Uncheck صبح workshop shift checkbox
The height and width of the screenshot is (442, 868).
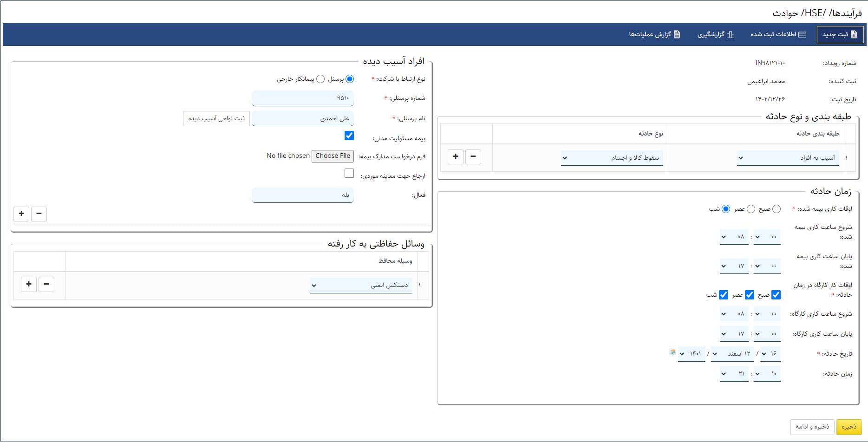click(x=776, y=295)
